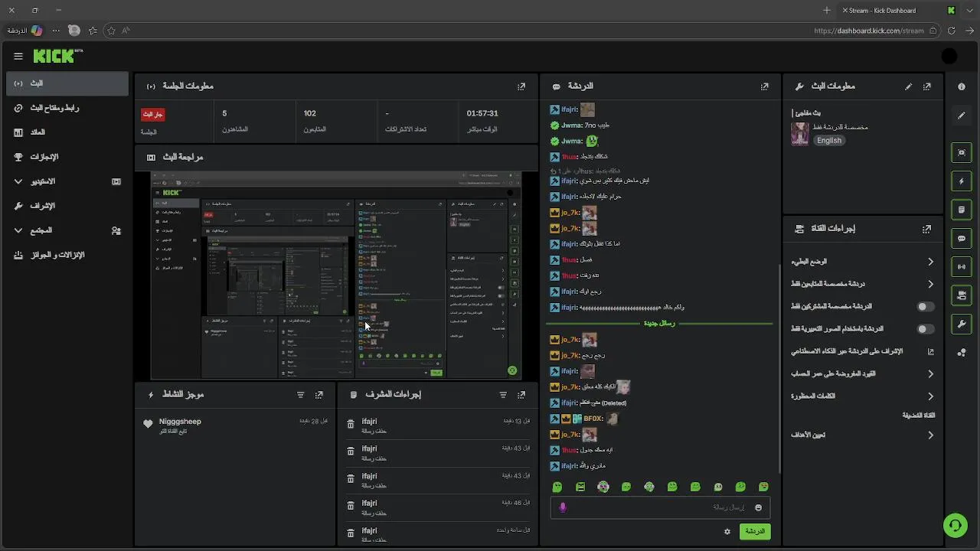980x551 pixels.
Task: Click the stream preview video thumbnail
Action: point(336,275)
